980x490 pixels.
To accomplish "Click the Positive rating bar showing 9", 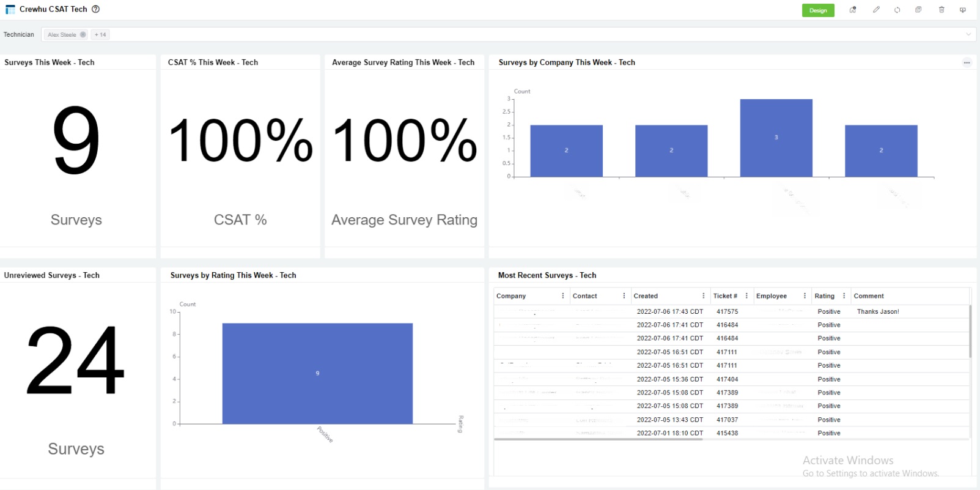I will (317, 373).
